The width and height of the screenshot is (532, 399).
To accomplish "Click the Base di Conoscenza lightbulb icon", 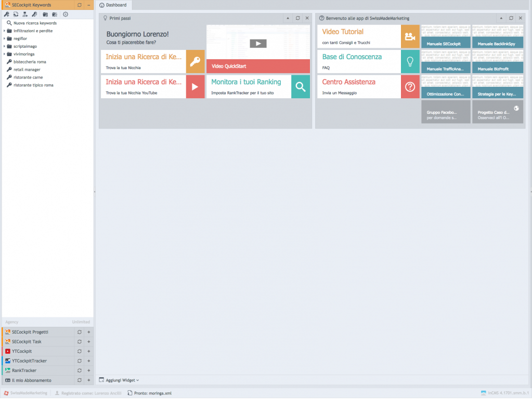I will click(410, 62).
